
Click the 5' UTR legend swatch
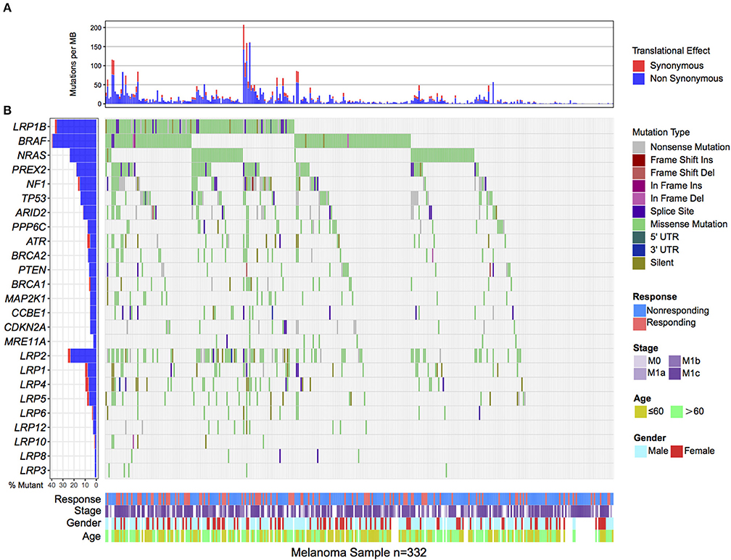coord(639,237)
